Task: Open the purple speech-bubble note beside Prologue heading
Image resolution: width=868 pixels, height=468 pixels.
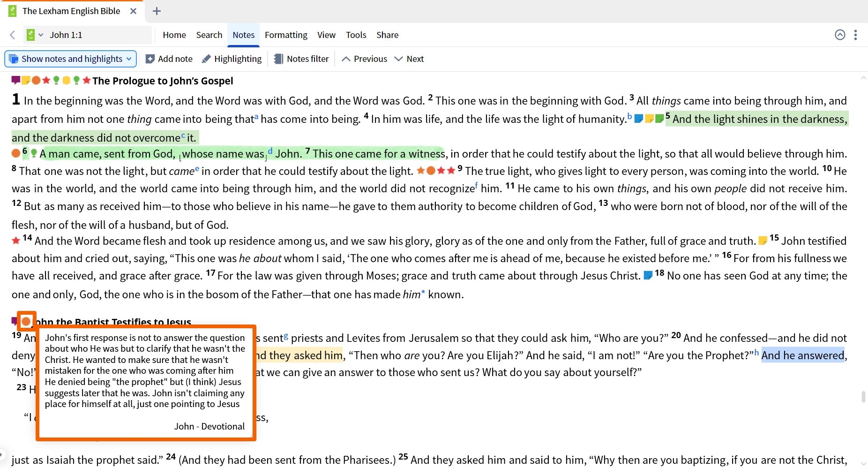Action: coord(16,80)
